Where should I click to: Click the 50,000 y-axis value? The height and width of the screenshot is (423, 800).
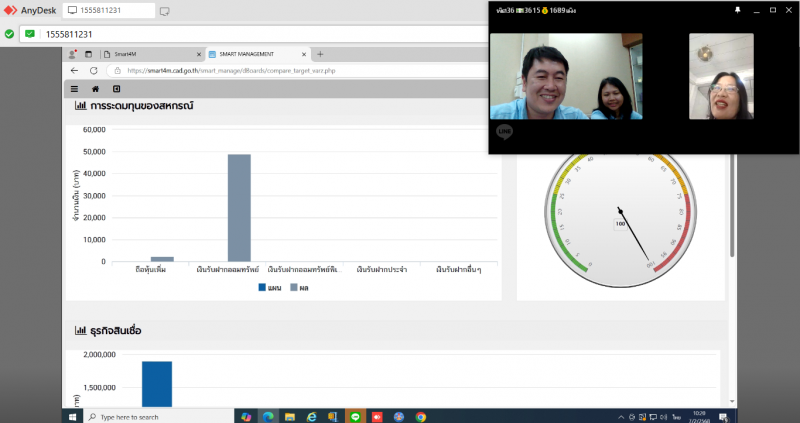click(94, 152)
